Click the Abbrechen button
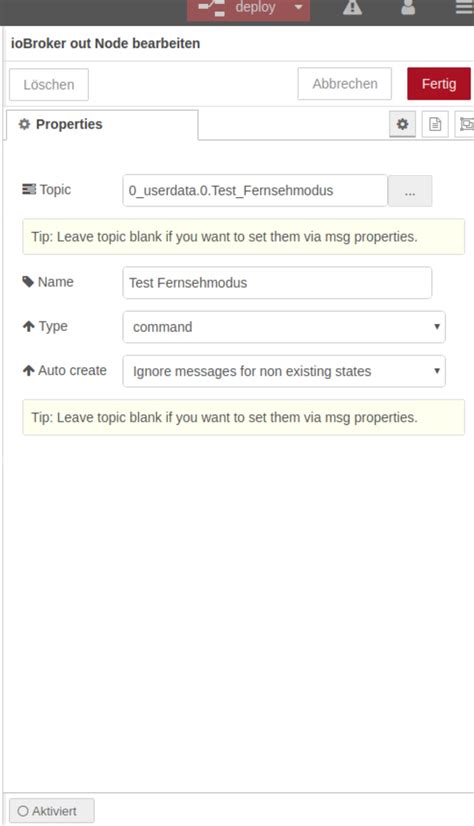Viewport: 474px width, 826px height. (x=344, y=84)
